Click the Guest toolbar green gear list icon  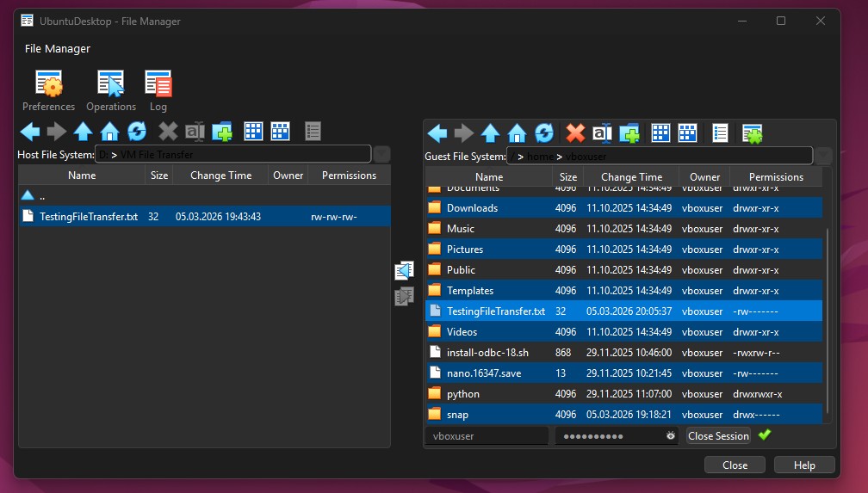pyautogui.click(x=753, y=133)
